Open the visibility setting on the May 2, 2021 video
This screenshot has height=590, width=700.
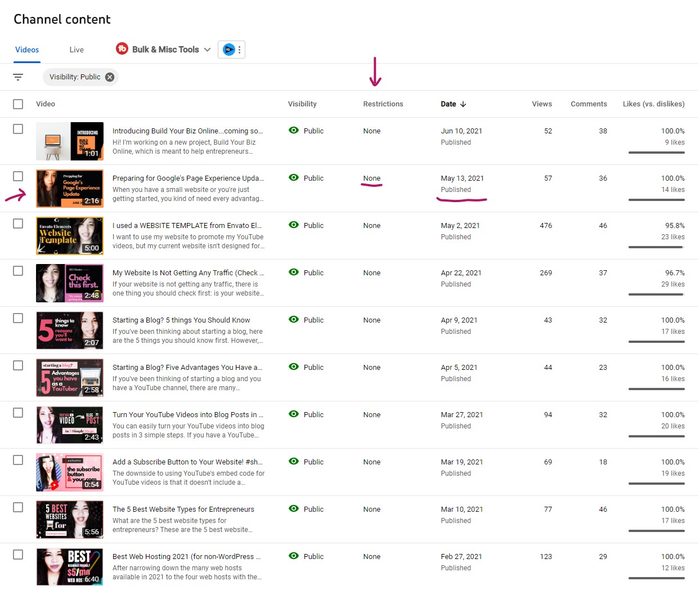click(x=294, y=225)
